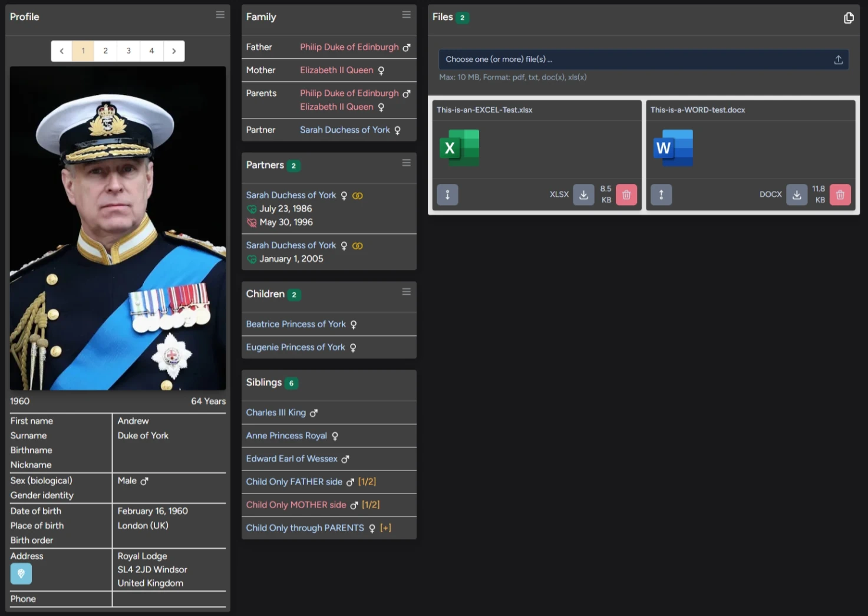This screenshot has height=616, width=868.
Task: Click the Choose files input field
Action: pos(631,60)
